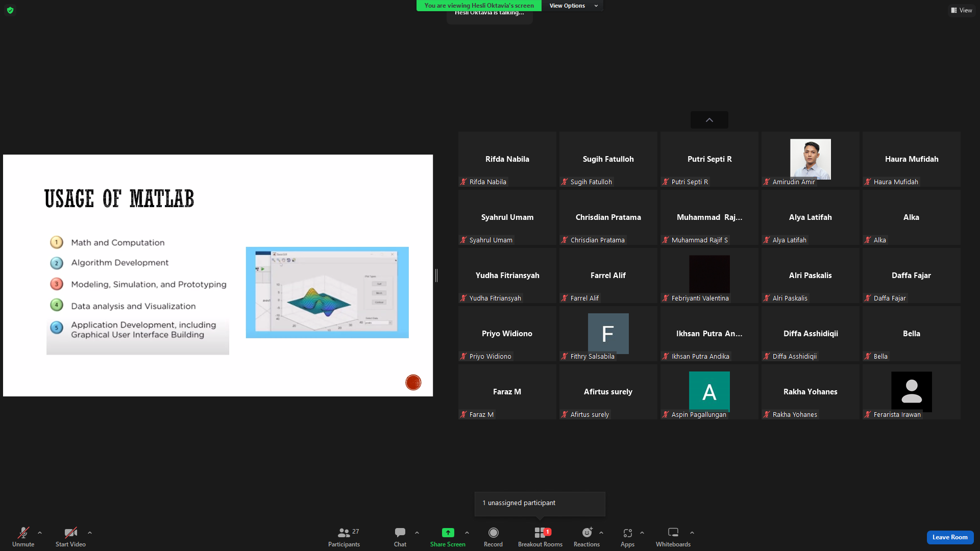Click Diffa Asshidiqii's participant tile
Viewport: 980px width, 551px height.
(x=811, y=334)
